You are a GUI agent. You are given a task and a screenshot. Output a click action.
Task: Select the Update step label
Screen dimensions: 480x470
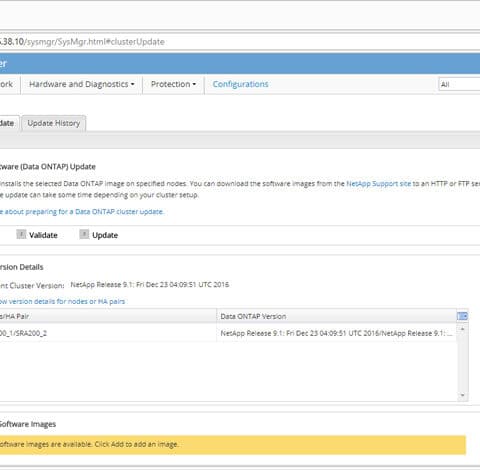point(105,235)
